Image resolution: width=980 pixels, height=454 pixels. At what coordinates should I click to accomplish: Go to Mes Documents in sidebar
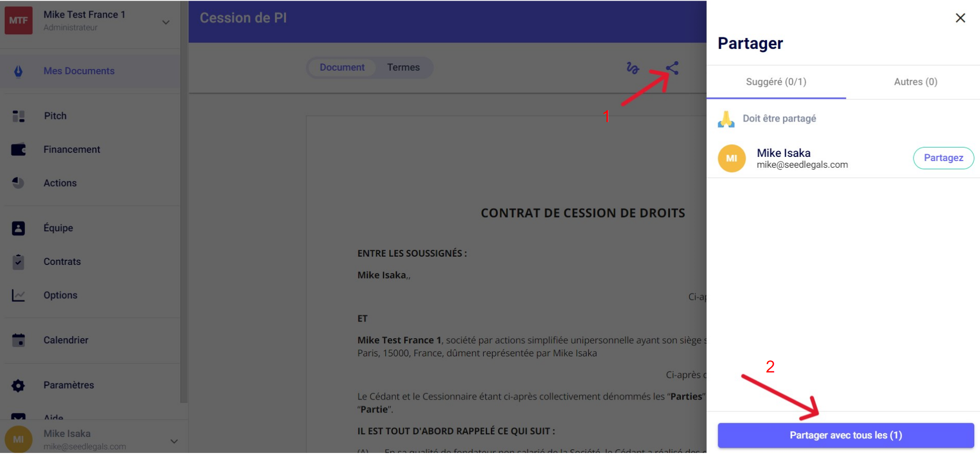(x=79, y=71)
